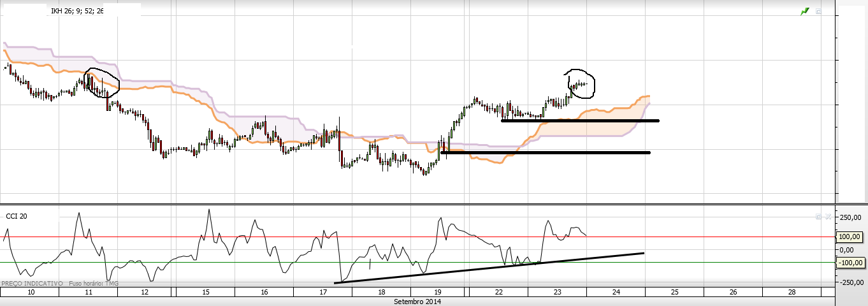Viewport: 868px width, 306px height.
Task: Select date 26 on the time axis
Action: (733, 292)
